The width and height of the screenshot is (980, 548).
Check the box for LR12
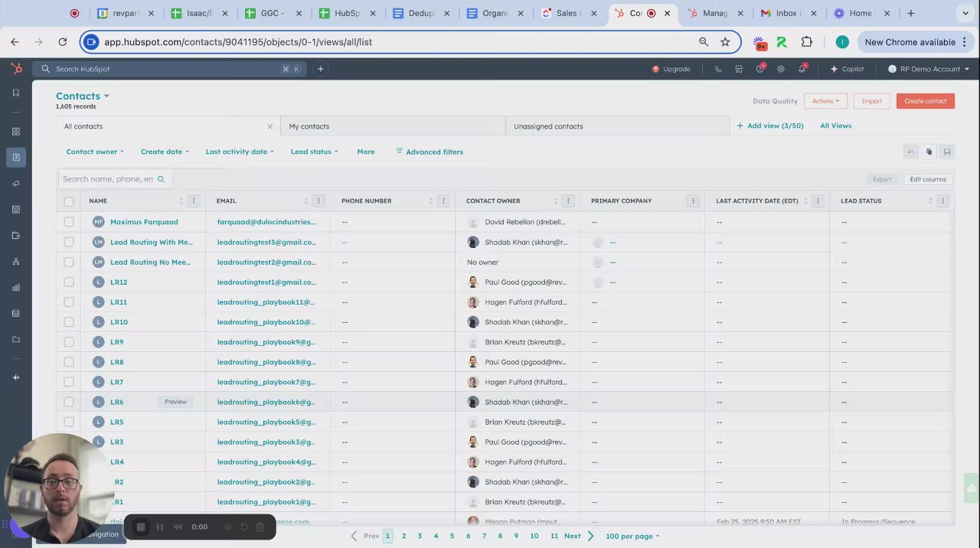(x=69, y=282)
